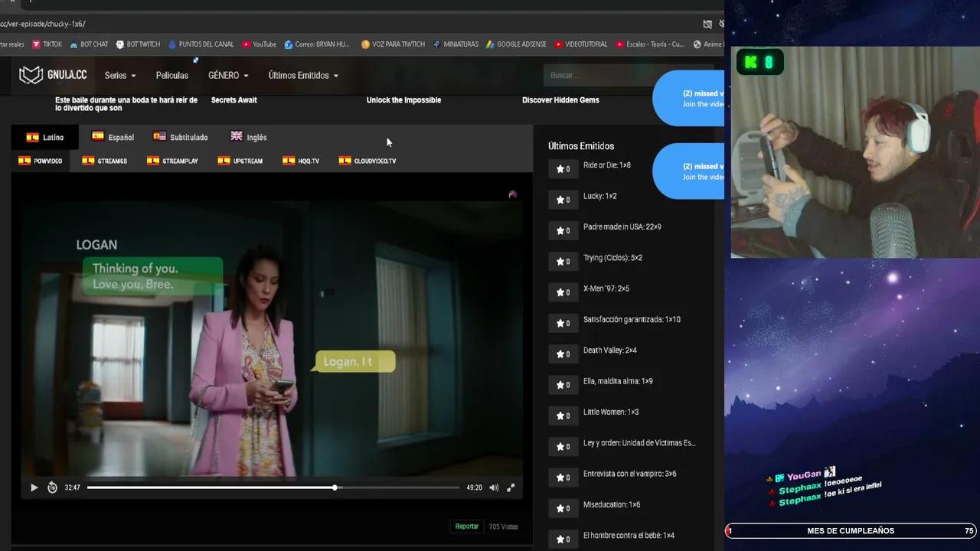
Task: Click star rating beside El hombre contra el bebé
Action: click(x=563, y=539)
